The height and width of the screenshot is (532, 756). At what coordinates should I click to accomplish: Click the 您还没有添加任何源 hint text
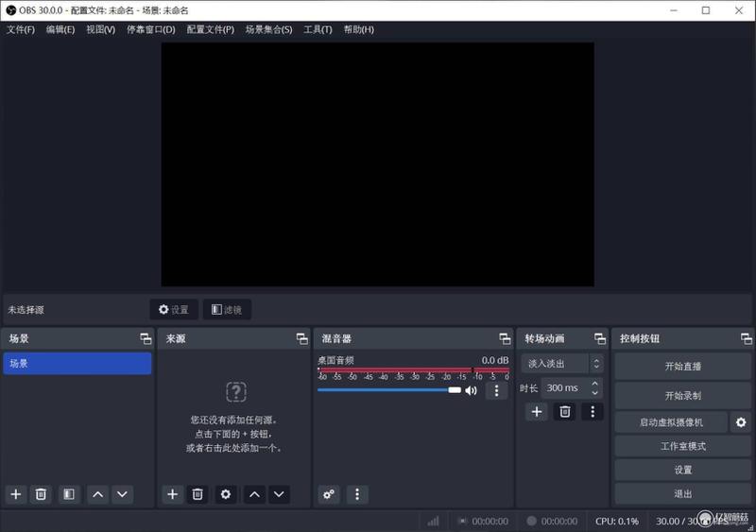[233, 420]
